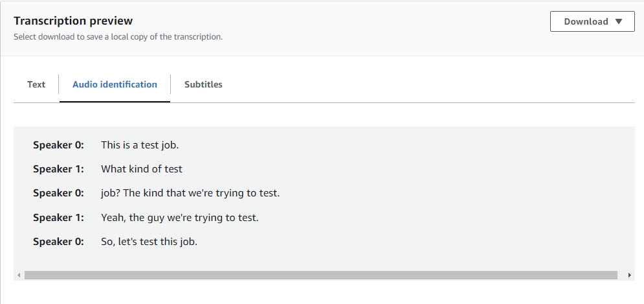Click the line 'This is a test job.'
This screenshot has width=644, height=304.
(x=140, y=145)
